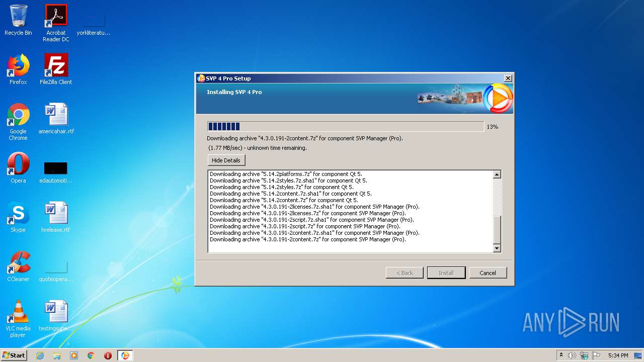This screenshot has width=644, height=362.
Task: Open the volume speaker tray icon
Action: [x=572, y=355]
